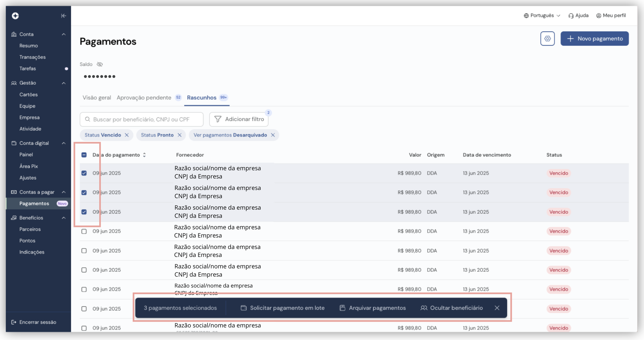
Task: Open Parceiros in the sidebar
Action: (x=30, y=229)
